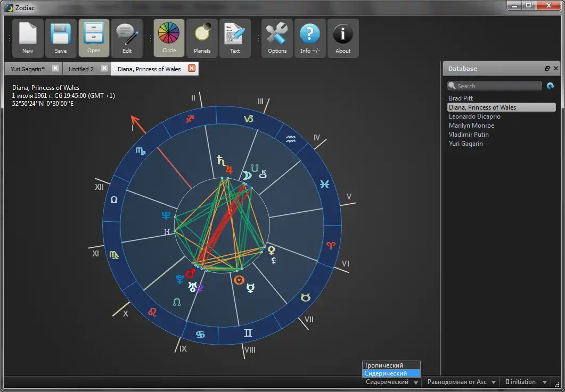The height and width of the screenshot is (392, 565).
Task: Click the New chart toolbar icon
Action: (x=28, y=38)
